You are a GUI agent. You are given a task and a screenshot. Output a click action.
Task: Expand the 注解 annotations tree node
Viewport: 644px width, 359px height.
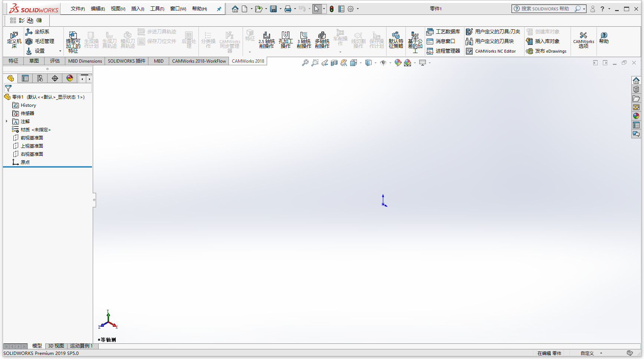pyautogui.click(x=7, y=121)
